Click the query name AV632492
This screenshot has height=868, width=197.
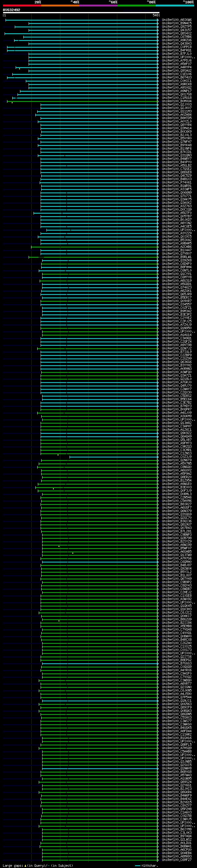point(11,10)
